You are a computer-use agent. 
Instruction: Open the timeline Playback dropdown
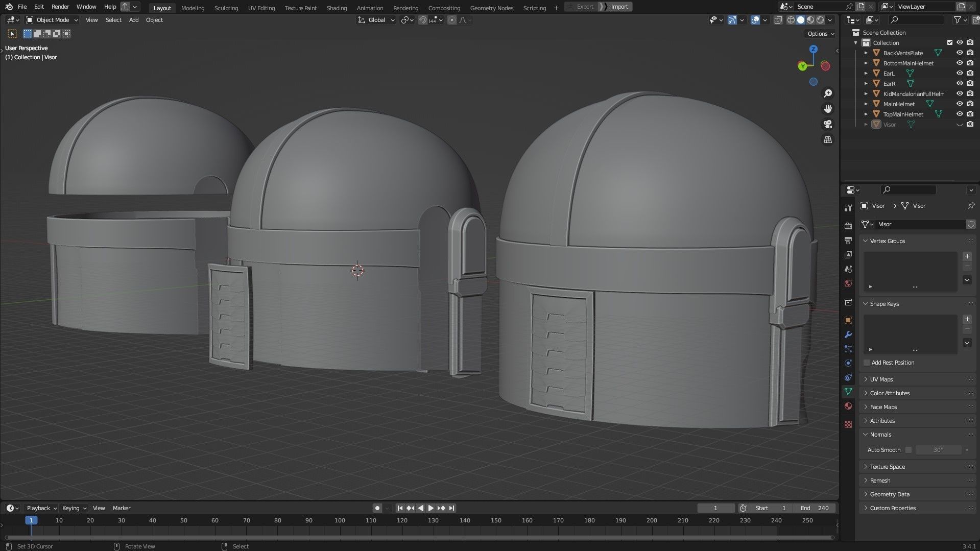[x=41, y=508]
